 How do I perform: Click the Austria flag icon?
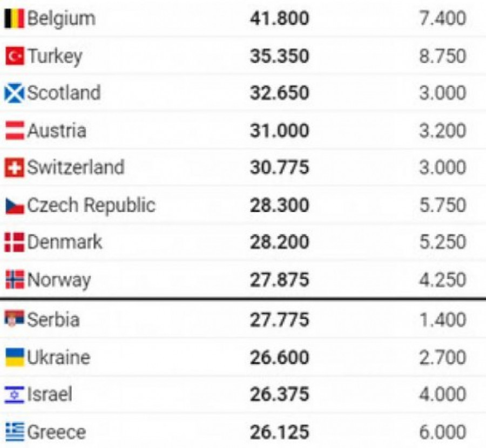15,131
